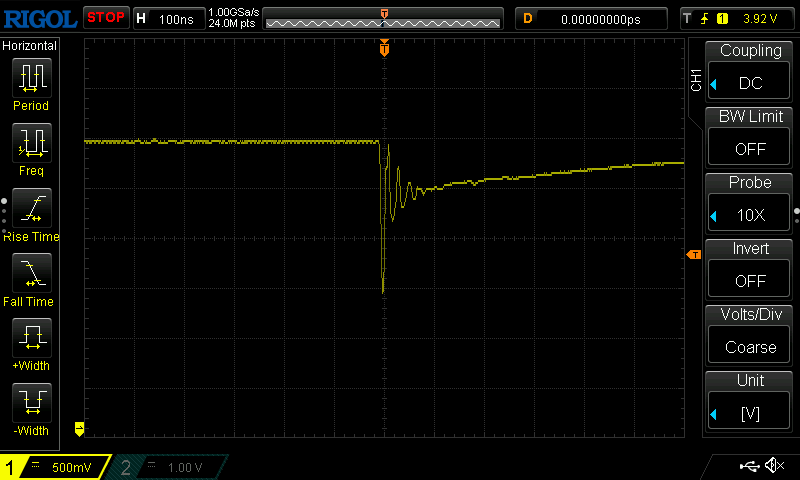Click the 24.0M pts memory depth readout
Viewport: 800px width, 480px height.
tap(232, 23)
